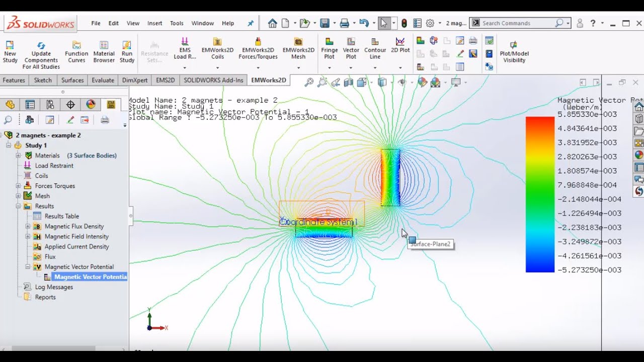This screenshot has width=644, height=362.
Task: Pin the SolidWorks menu bar
Action: (251, 23)
